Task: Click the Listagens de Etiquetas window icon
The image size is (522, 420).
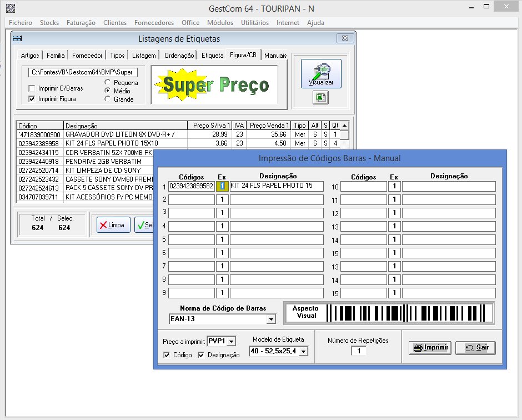Action: click(x=18, y=39)
